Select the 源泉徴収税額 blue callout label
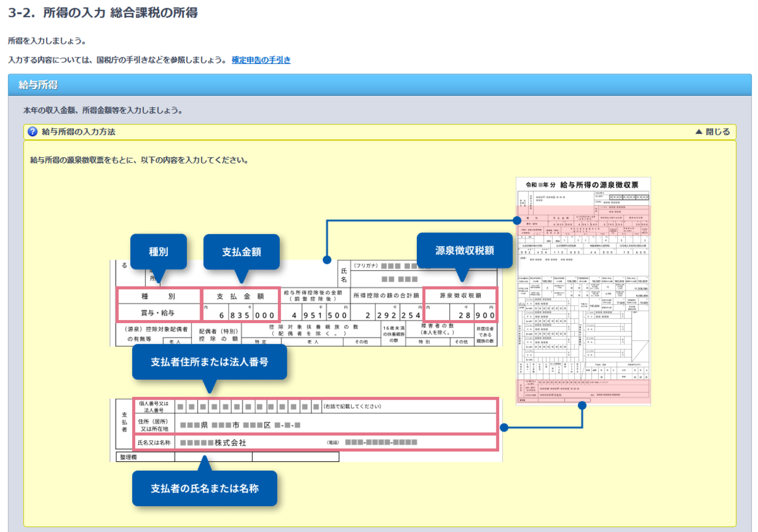Image resolution: width=758 pixels, height=532 pixels. [464, 250]
